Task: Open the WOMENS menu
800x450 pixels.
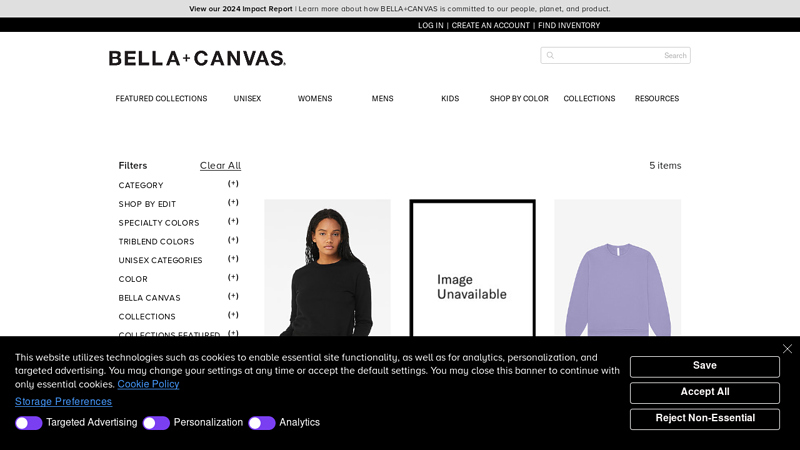Action: [x=315, y=98]
